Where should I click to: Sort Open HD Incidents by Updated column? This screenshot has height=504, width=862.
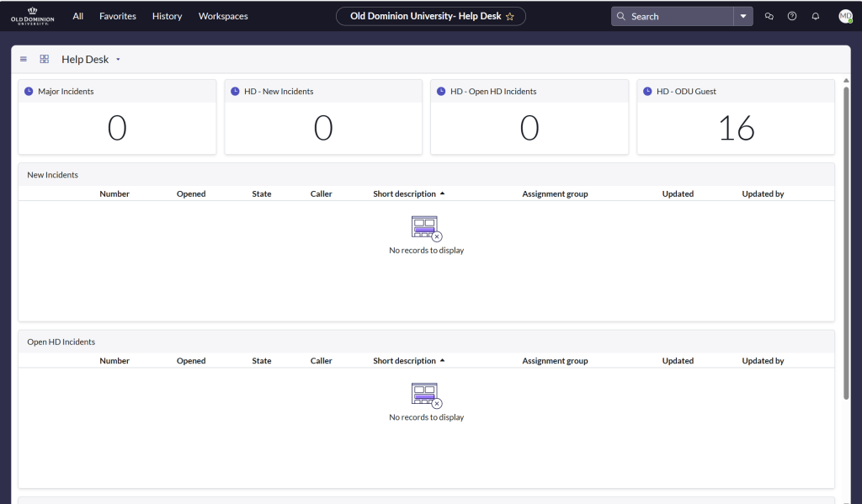click(x=678, y=361)
